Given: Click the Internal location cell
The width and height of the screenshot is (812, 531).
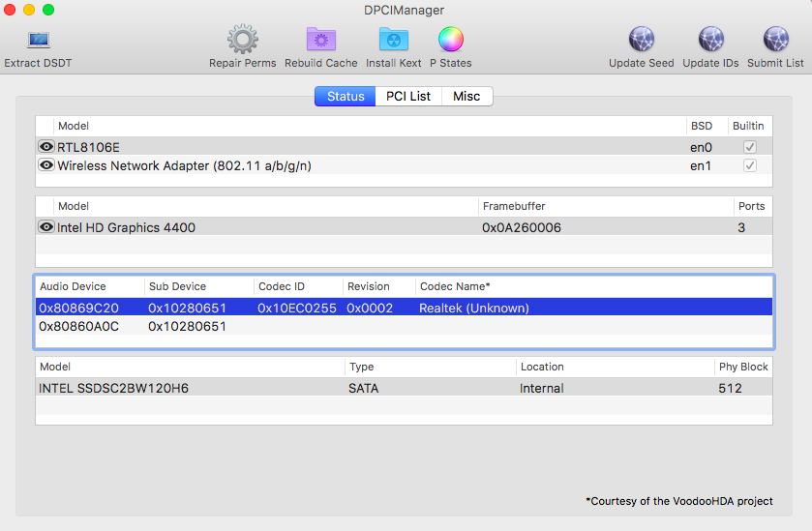Looking at the screenshot, I should (541, 388).
